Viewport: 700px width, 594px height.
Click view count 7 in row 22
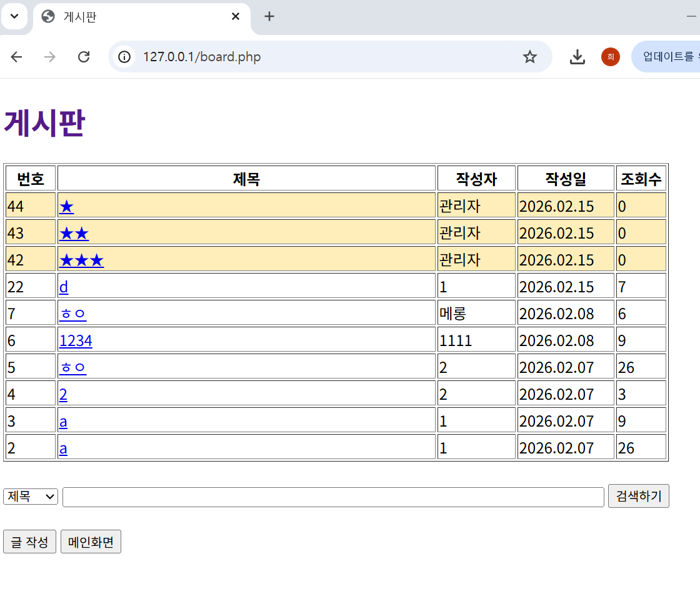pos(641,286)
